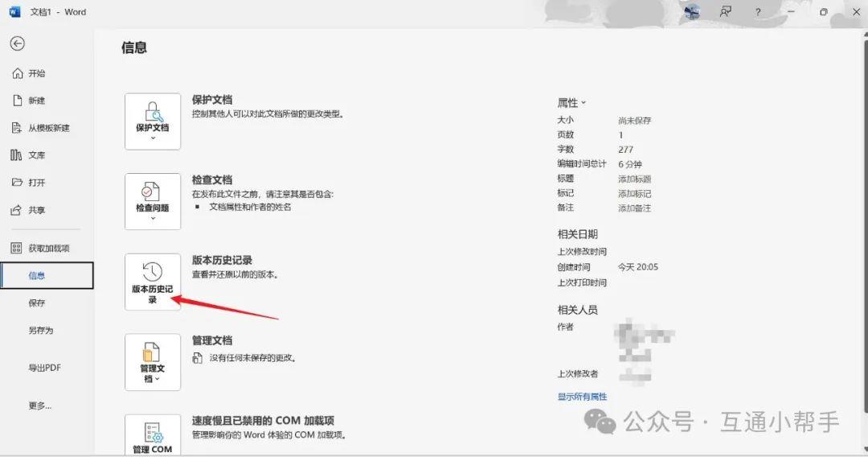This screenshot has width=868, height=457.
Task: Open help with the question mark icon
Action: point(758,11)
